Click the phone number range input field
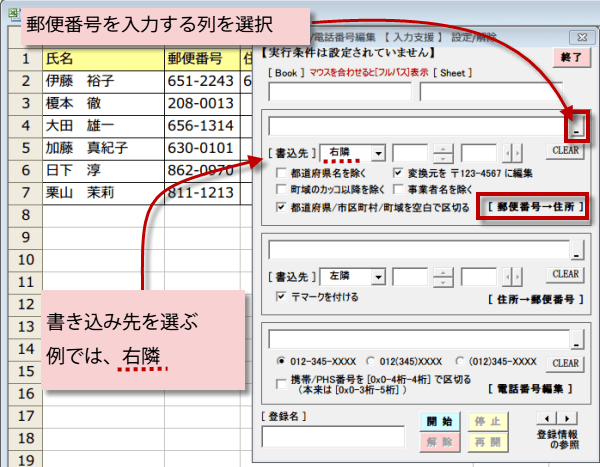The height and width of the screenshot is (467, 600). point(419,339)
